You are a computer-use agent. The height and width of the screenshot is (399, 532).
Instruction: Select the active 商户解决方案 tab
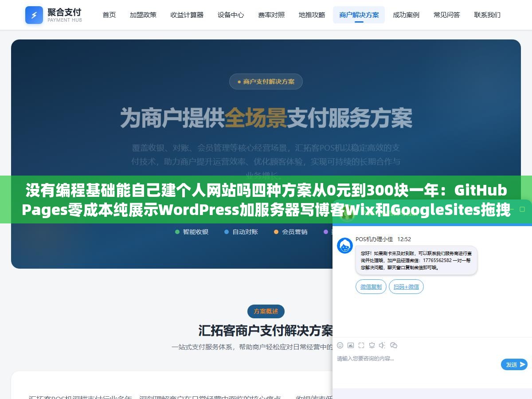(x=359, y=15)
